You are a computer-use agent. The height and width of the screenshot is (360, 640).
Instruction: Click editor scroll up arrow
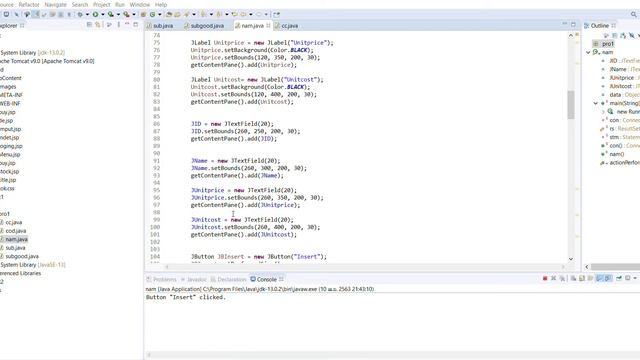click(x=571, y=36)
